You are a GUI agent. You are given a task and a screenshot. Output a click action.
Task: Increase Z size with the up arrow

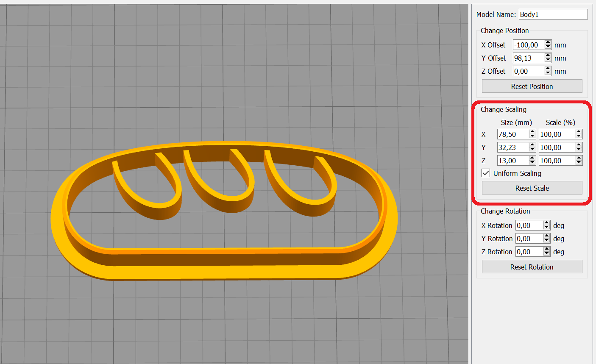point(532,158)
